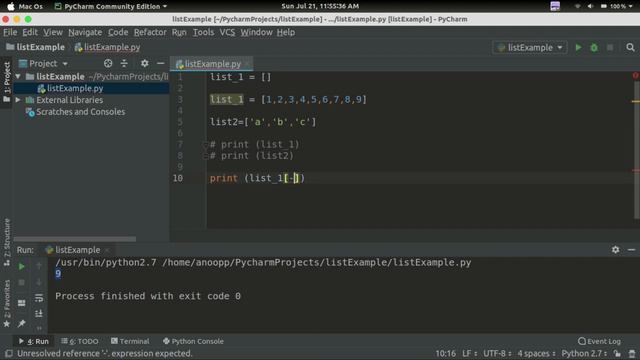Pin the Run tab with the pin icon
Viewport: 640px width, 360px height.
pyautogui.click(x=22, y=323)
